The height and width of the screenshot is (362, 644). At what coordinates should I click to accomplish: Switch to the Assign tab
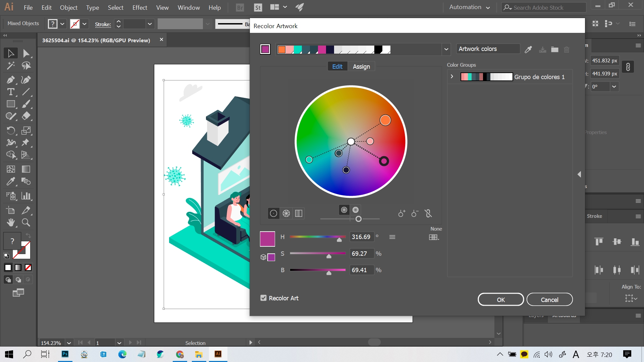coord(361,66)
